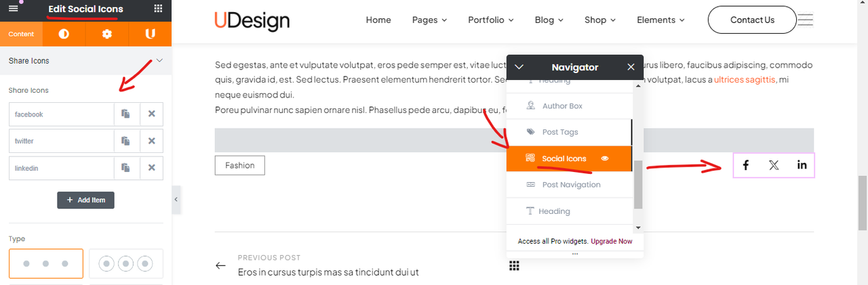Open previous post 'Eros in cursus turpis'
868x285 pixels.
328,272
